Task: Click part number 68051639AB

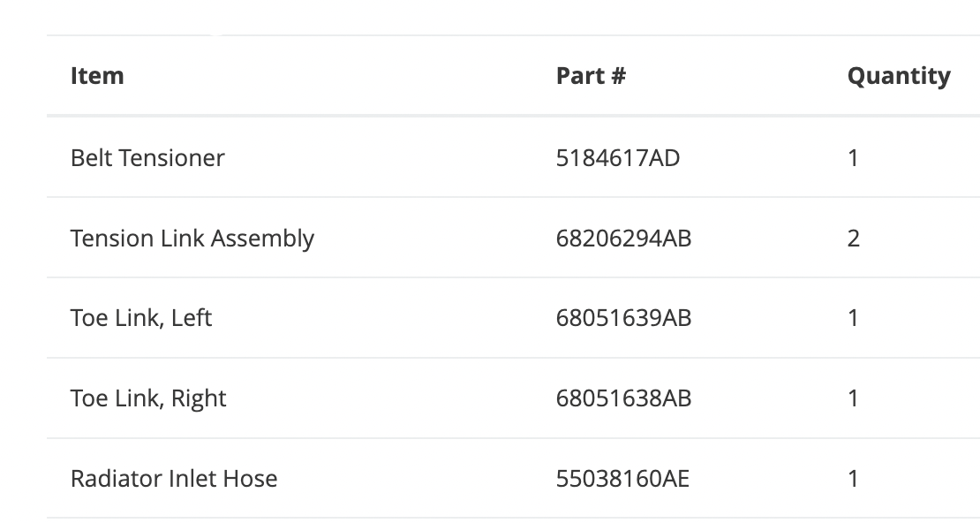Action: coord(623,318)
